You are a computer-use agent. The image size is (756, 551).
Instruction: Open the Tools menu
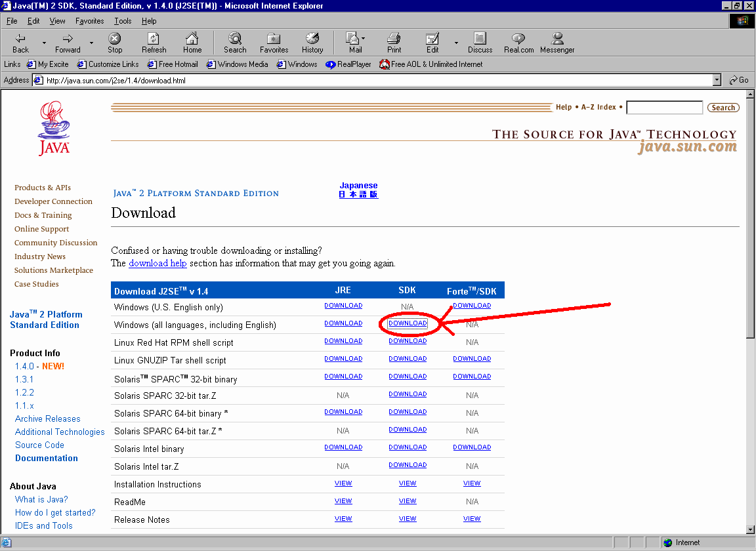pos(123,21)
